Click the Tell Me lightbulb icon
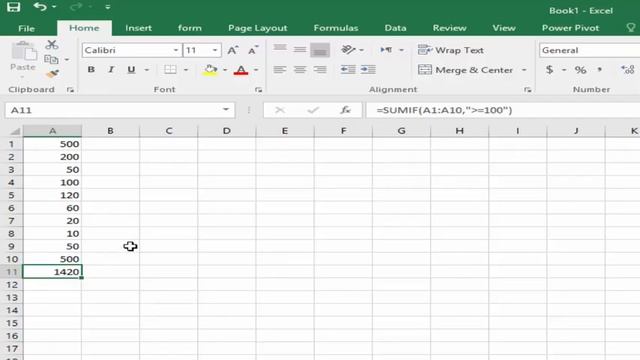Image resolution: width=640 pixels, height=360 pixels. pos(631,28)
